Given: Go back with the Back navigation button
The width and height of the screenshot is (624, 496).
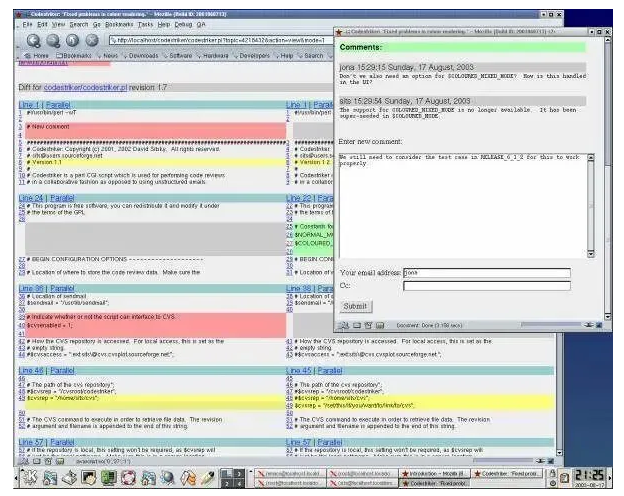Looking at the screenshot, I should click(x=33, y=40).
